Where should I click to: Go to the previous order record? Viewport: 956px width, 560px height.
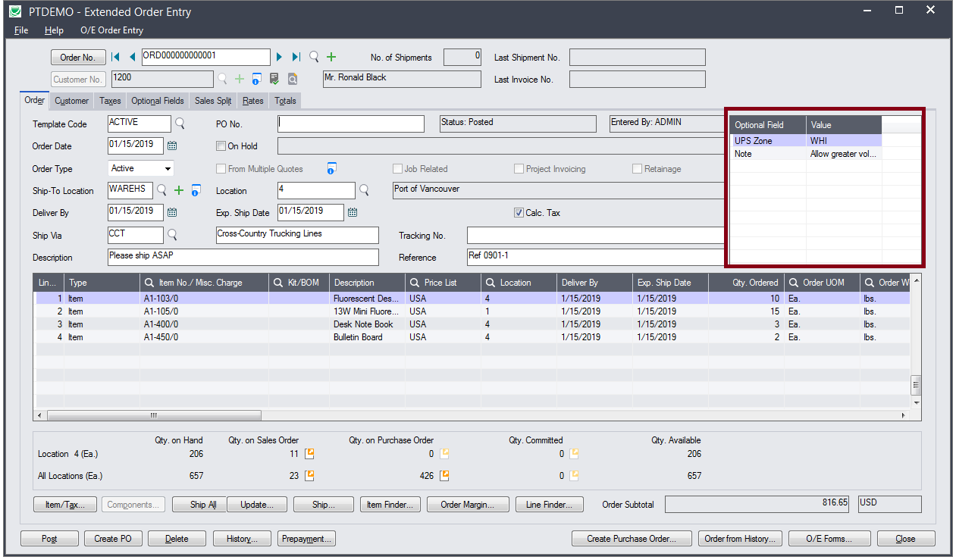[132, 57]
